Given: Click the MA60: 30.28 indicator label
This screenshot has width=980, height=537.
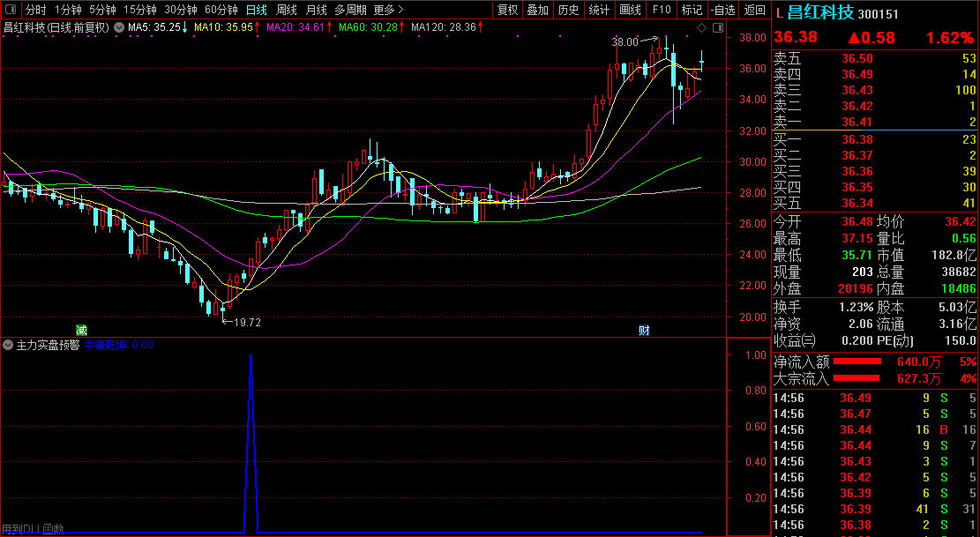Looking at the screenshot, I should pos(371,27).
